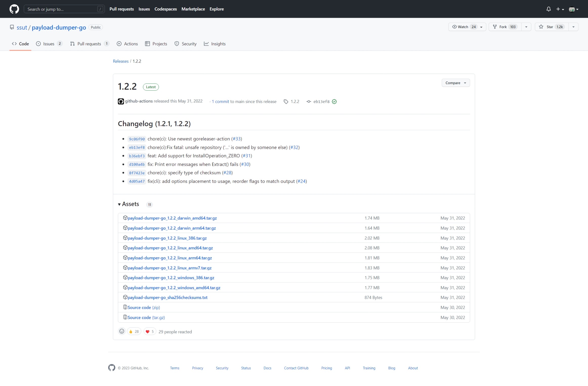Open the Compare dropdown
Image resolution: width=588 pixels, height=386 pixels.
click(x=455, y=83)
